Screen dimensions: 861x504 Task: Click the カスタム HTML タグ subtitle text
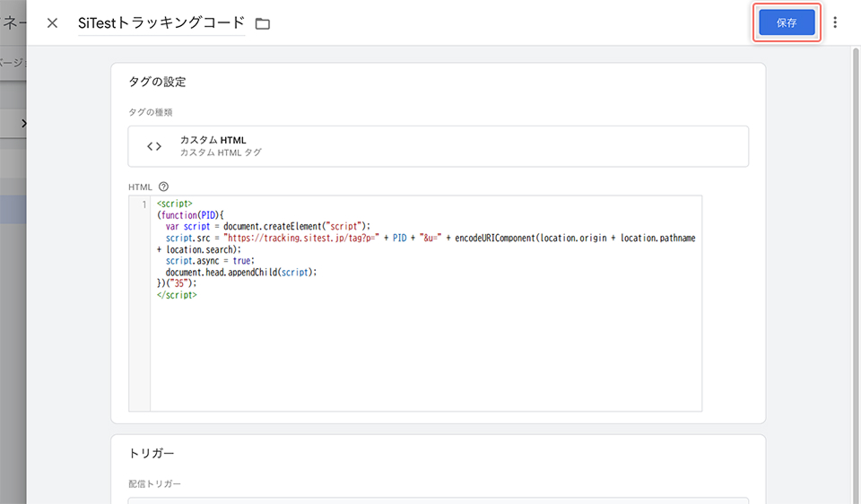point(221,152)
